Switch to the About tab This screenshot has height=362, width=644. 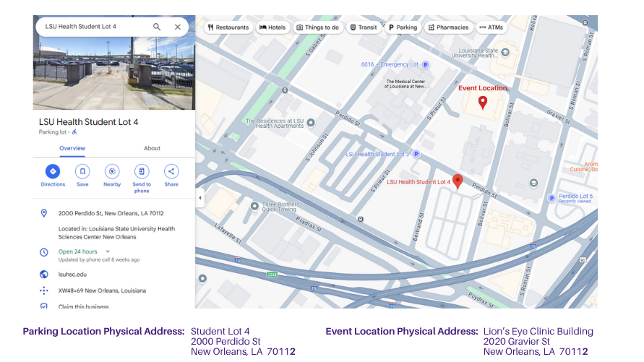152,148
